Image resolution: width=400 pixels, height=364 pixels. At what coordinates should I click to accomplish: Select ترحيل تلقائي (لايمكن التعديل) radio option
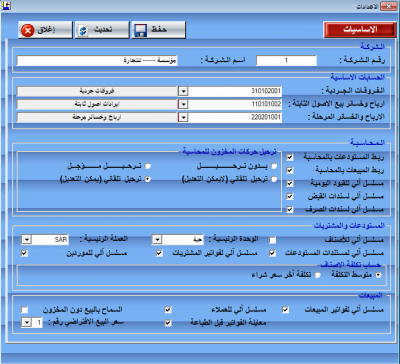click(x=274, y=179)
